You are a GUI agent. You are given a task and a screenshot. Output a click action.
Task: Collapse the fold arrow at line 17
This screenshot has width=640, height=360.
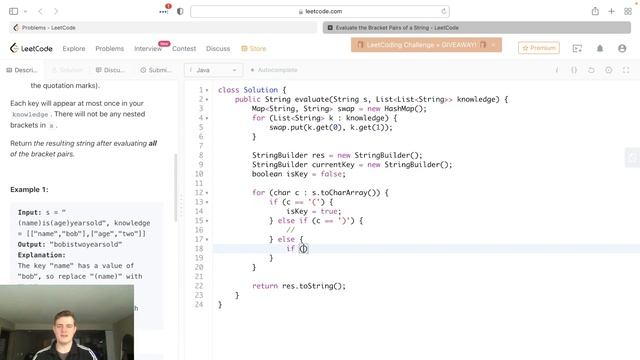pos(207,240)
